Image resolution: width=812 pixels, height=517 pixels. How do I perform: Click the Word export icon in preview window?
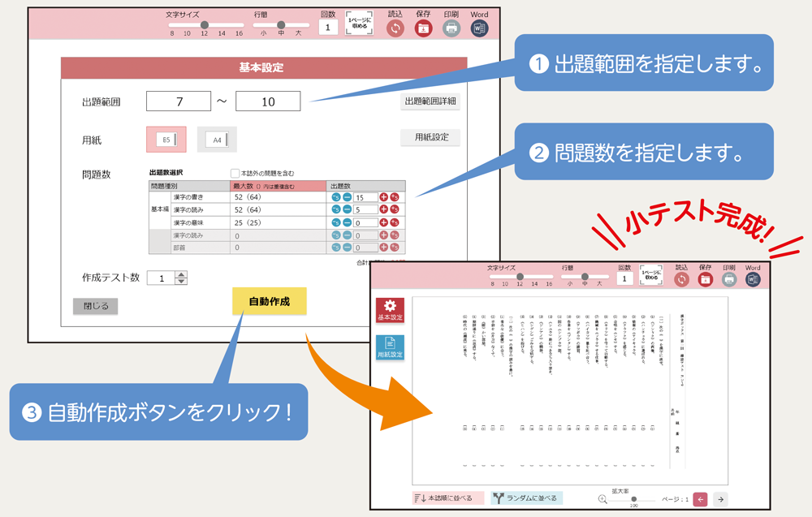753,278
